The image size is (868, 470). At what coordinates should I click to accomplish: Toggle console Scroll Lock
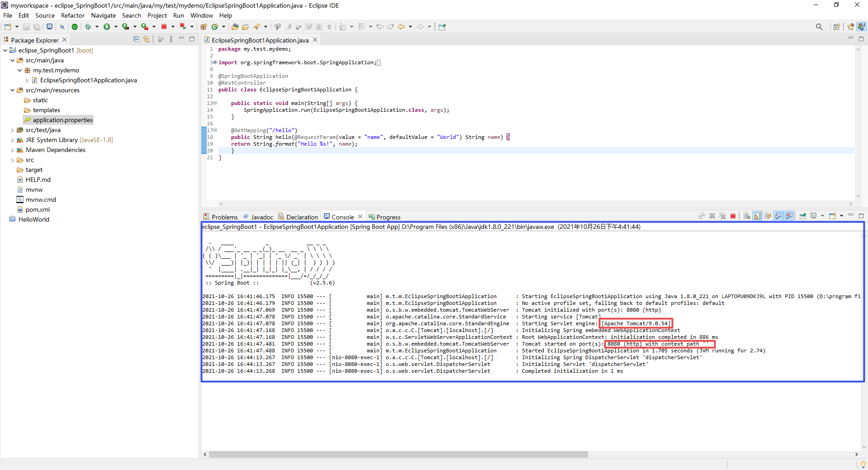point(758,216)
